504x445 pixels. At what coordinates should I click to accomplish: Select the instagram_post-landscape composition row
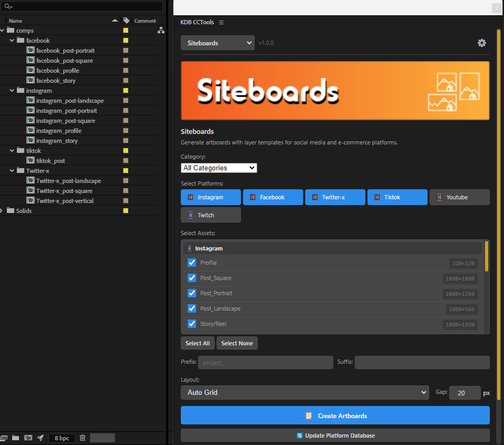(78, 100)
